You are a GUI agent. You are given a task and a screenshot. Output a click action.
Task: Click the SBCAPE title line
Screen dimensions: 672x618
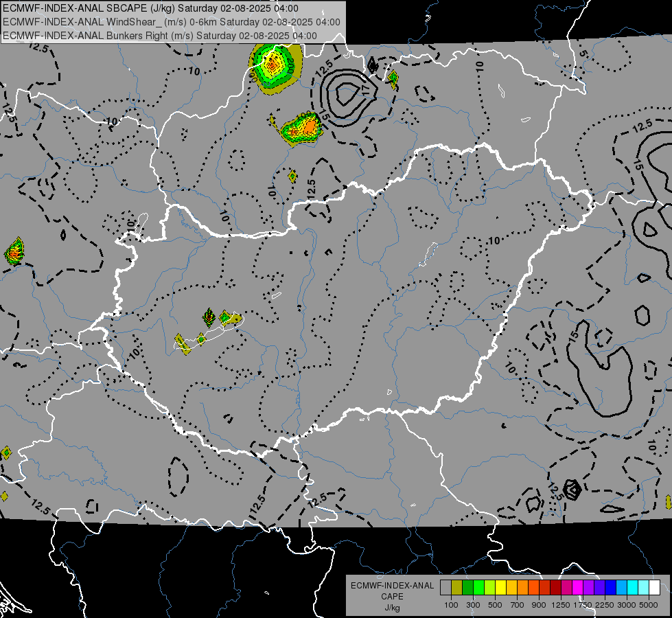coord(150,8)
